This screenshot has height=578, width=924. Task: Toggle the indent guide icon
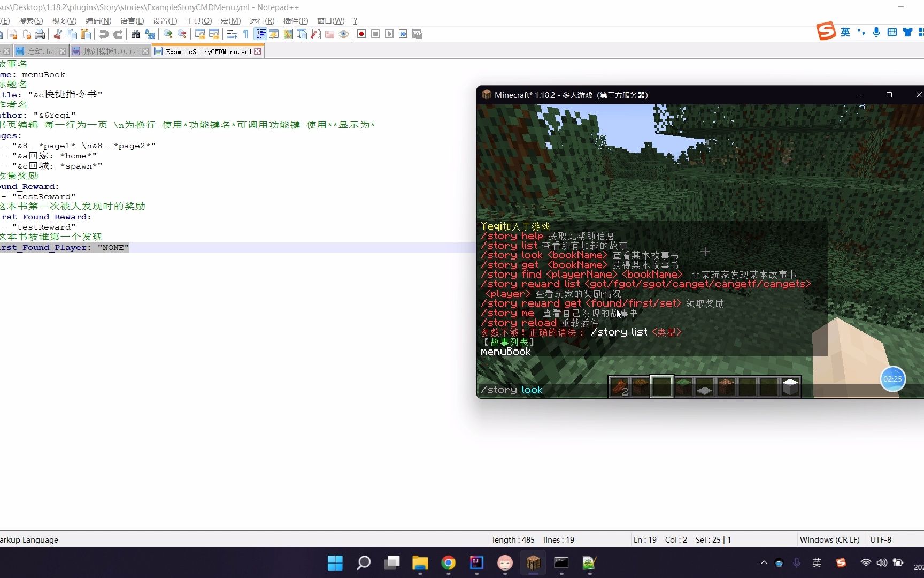[x=260, y=34]
